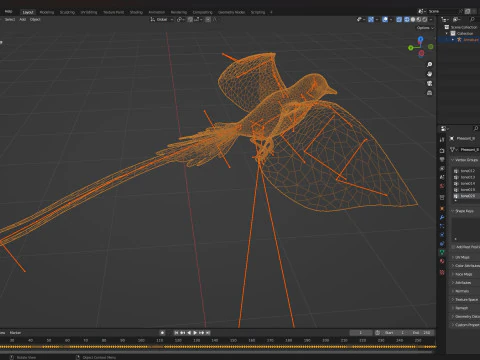Click the Armature object icon in outliner

(459, 40)
